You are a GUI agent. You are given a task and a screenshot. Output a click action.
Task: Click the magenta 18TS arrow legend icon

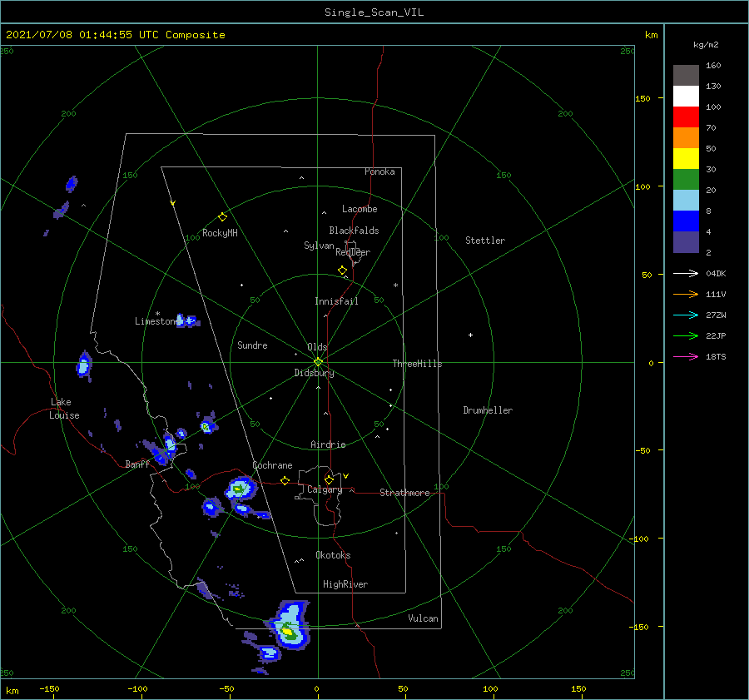coord(686,356)
